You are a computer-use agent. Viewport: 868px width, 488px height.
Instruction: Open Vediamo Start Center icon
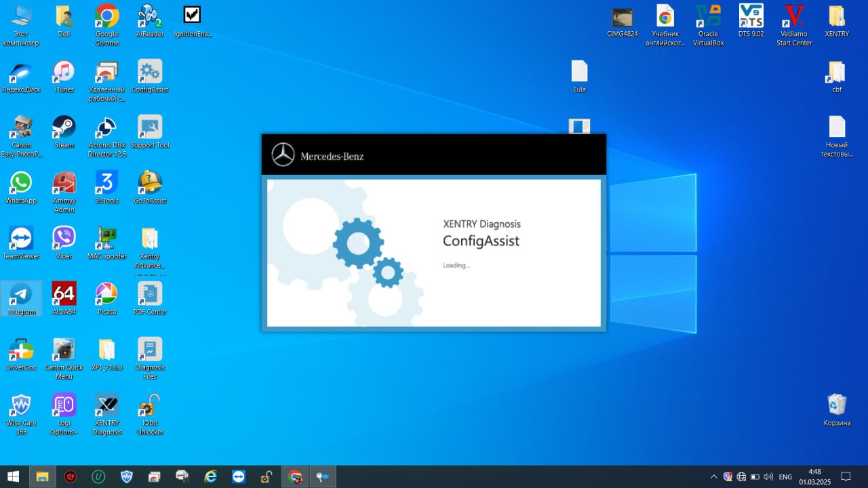click(793, 17)
